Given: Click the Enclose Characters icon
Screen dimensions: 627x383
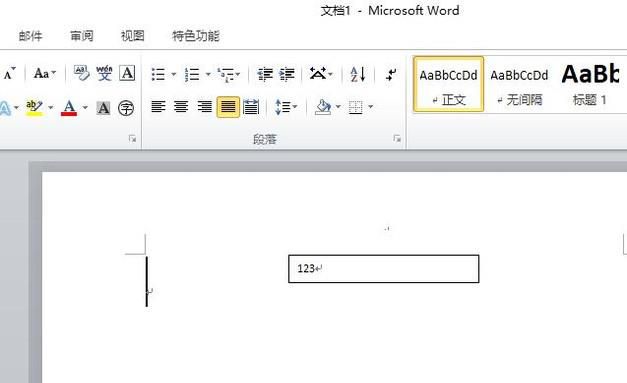Looking at the screenshot, I should pyautogui.click(x=126, y=108).
